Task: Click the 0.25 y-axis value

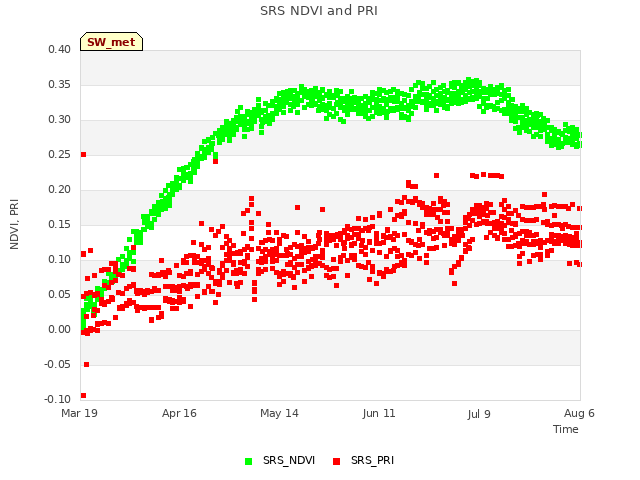Action: pos(60,155)
